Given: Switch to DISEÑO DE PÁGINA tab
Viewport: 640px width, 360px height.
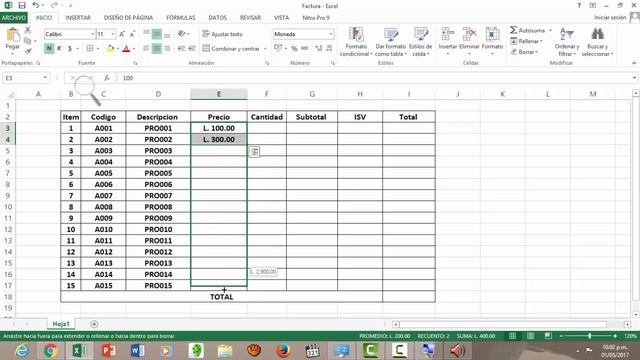Looking at the screenshot, I should point(128,18).
